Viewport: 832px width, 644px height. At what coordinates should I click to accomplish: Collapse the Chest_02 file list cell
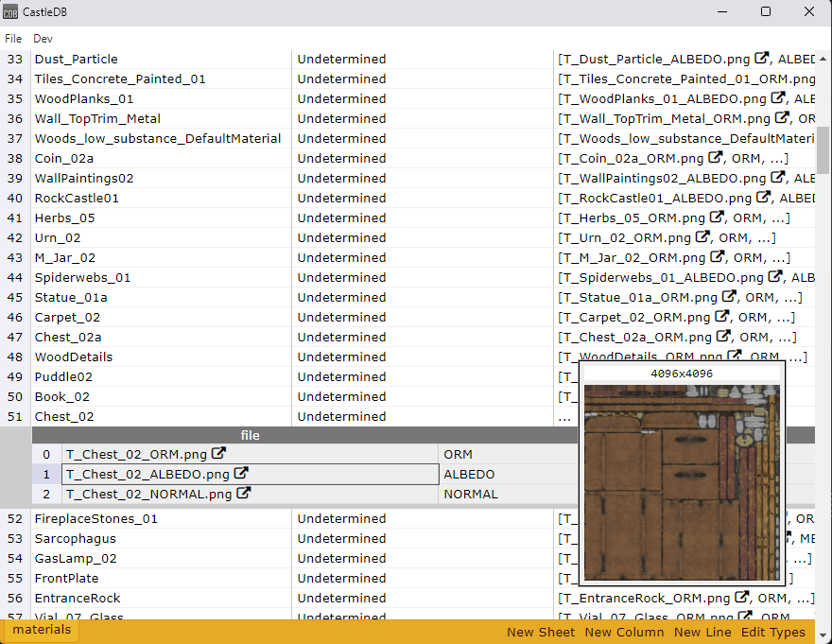pyautogui.click(x=565, y=417)
